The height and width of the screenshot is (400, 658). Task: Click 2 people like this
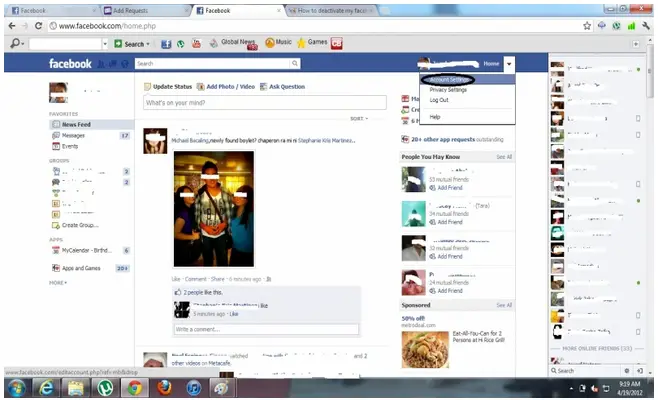(203, 293)
